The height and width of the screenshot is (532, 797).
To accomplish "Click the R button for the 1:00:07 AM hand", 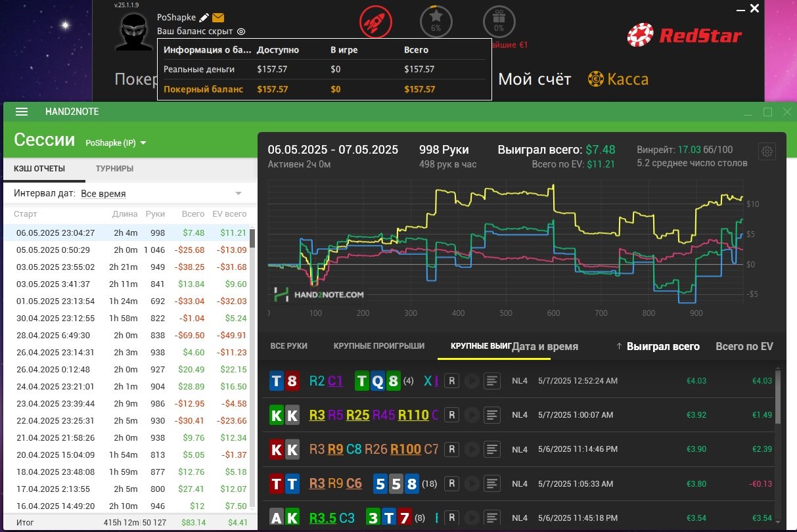I will [451, 415].
